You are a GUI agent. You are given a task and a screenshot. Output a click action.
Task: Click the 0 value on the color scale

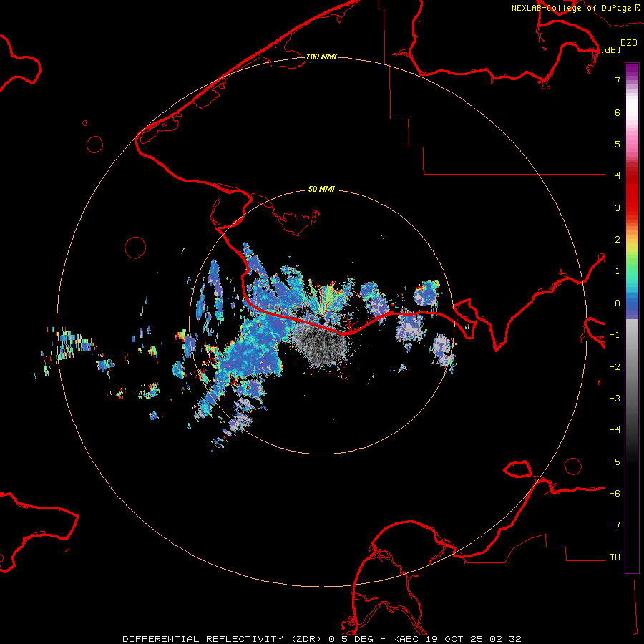pos(618,303)
